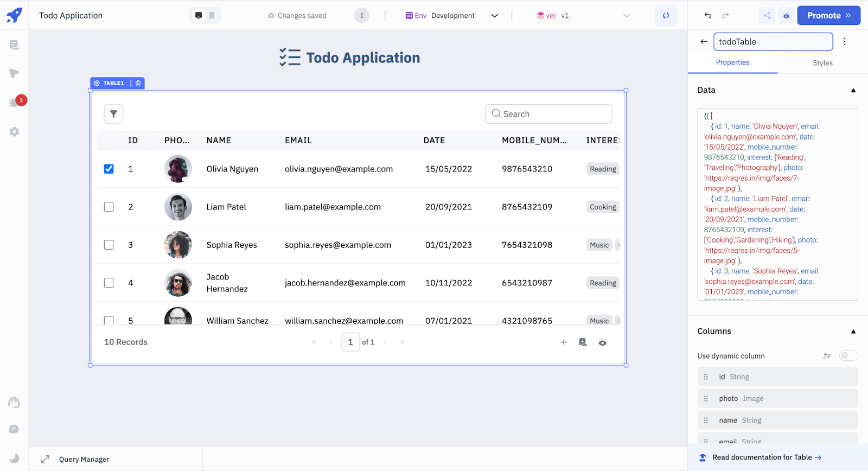Click the table Search field
The height and width of the screenshot is (471, 868).
coord(548,114)
